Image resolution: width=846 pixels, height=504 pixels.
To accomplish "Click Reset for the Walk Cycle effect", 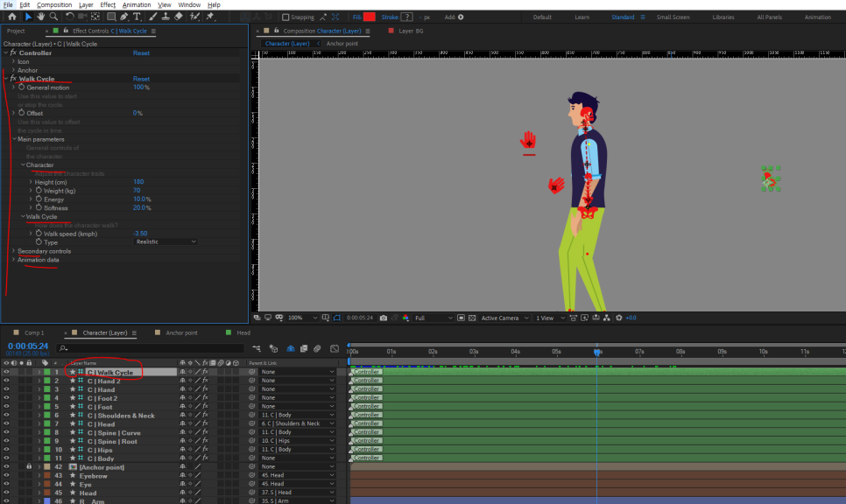I will [x=141, y=79].
